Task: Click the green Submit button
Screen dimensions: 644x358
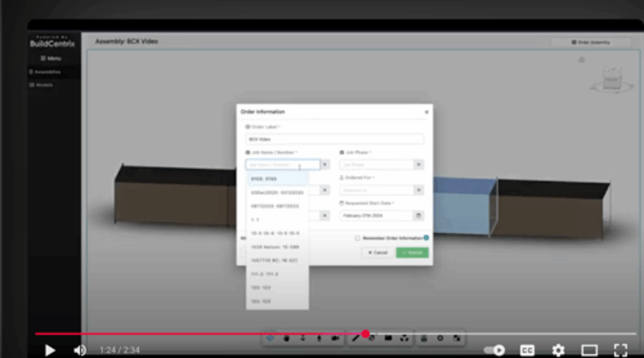Action: (x=412, y=252)
